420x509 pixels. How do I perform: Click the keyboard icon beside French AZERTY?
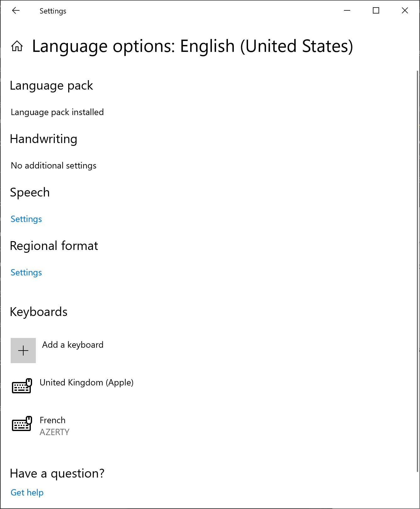21,424
